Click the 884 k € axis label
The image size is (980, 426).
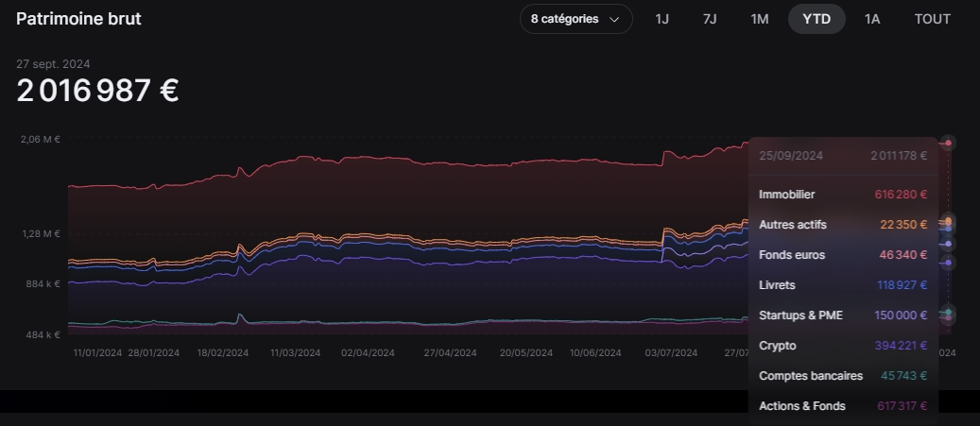click(43, 284)
